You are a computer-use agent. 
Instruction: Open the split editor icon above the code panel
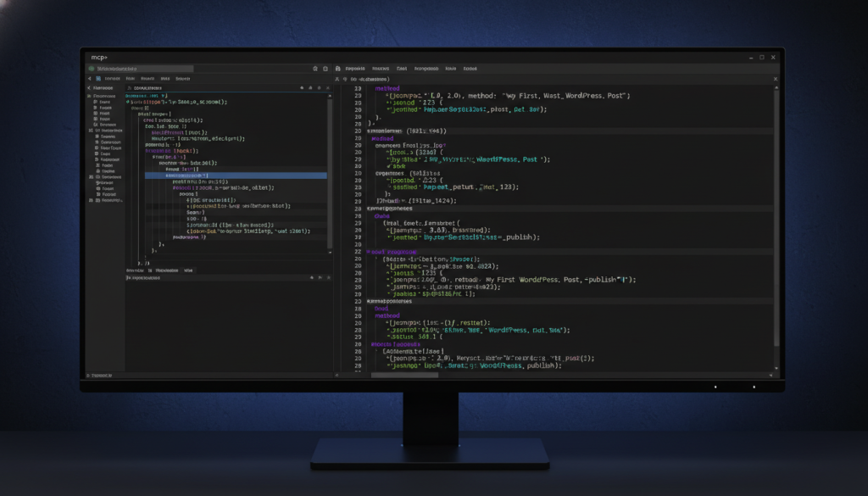301,88
